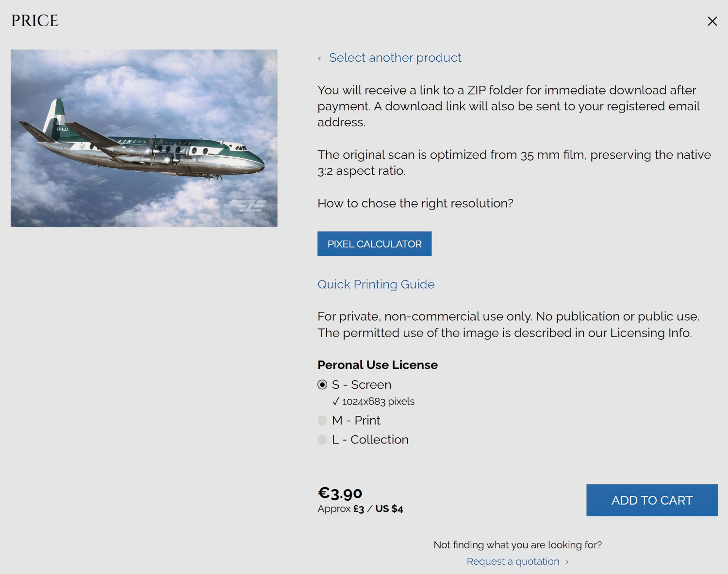Follow the Request a quotation link
The image size is (728, 574).
click(x=513, y=561)
